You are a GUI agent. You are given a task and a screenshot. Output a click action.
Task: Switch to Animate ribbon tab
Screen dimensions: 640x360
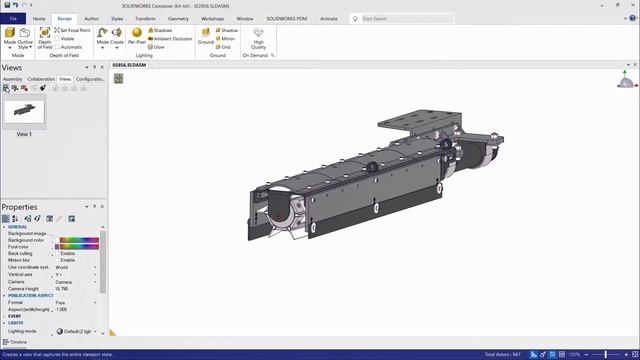329,19
